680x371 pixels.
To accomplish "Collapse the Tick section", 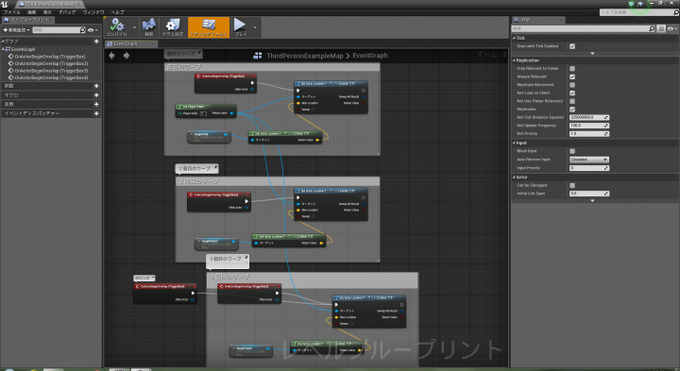I will 514,38.
